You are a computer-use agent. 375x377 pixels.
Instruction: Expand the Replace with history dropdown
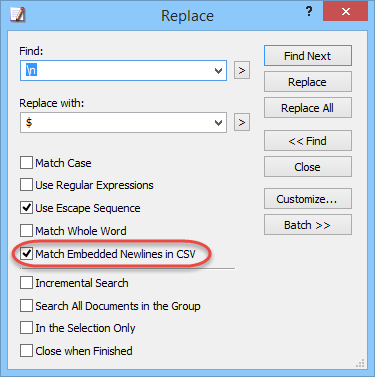pyautogui.click(x=218, y=123)
